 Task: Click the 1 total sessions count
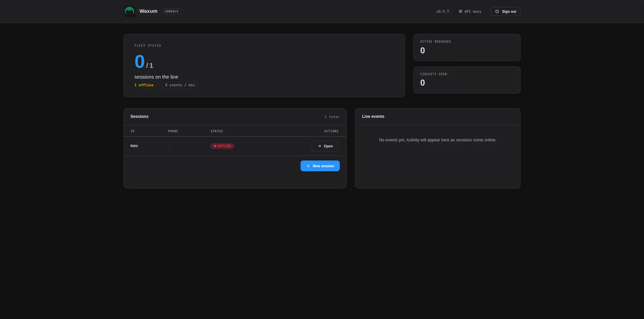(x=332, y=117)
